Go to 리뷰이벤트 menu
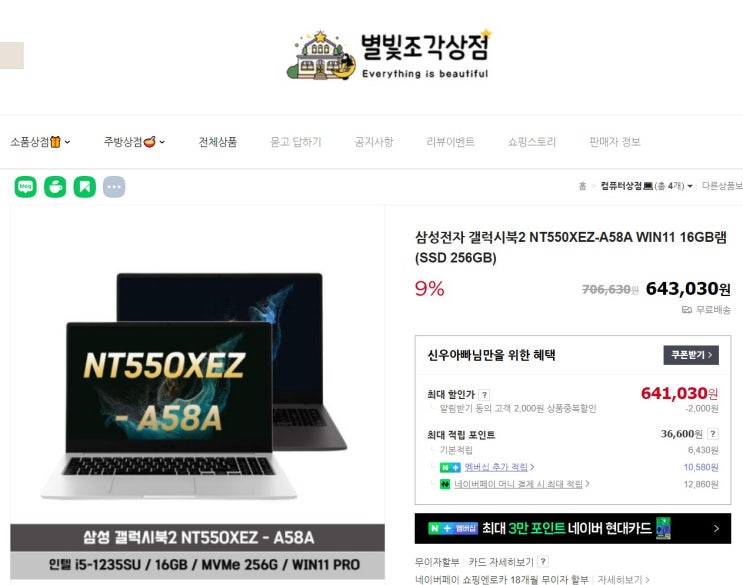 450,142
